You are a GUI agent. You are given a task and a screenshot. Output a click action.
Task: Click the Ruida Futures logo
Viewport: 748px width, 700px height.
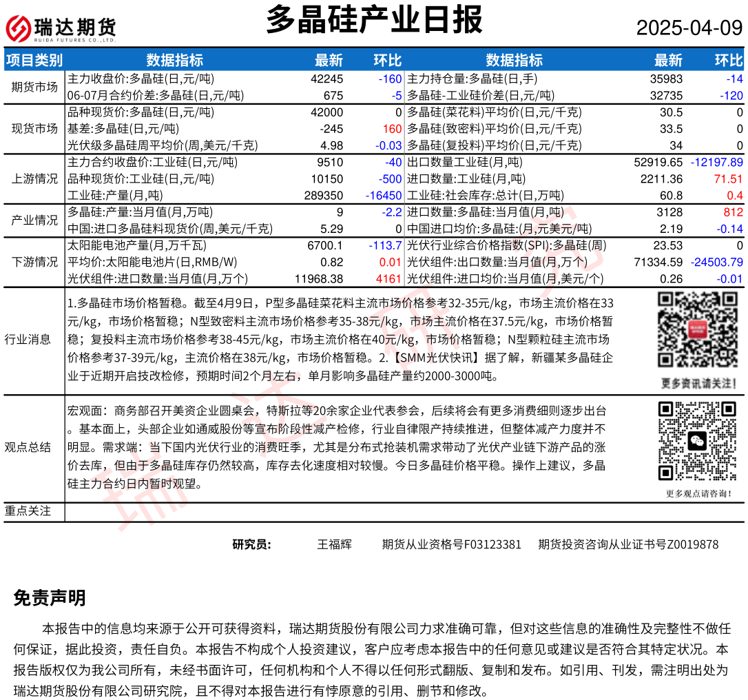pos(61,28)
